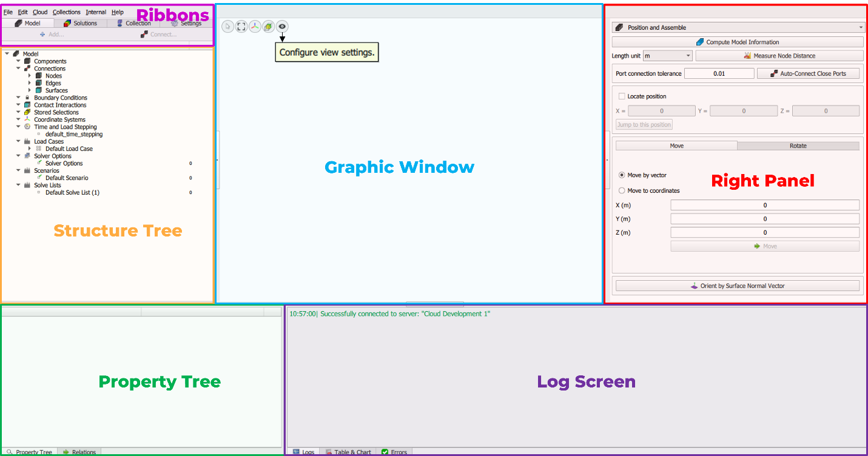
Task: Click the Components icon in the structure tree
Action: [27, 61]
